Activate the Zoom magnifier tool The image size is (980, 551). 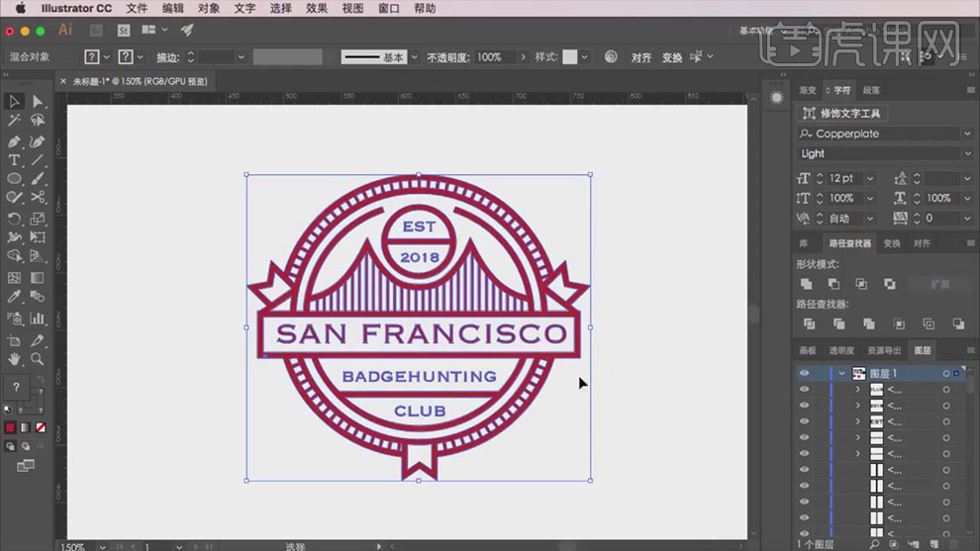pyautogui.click(x=38, y=359)
